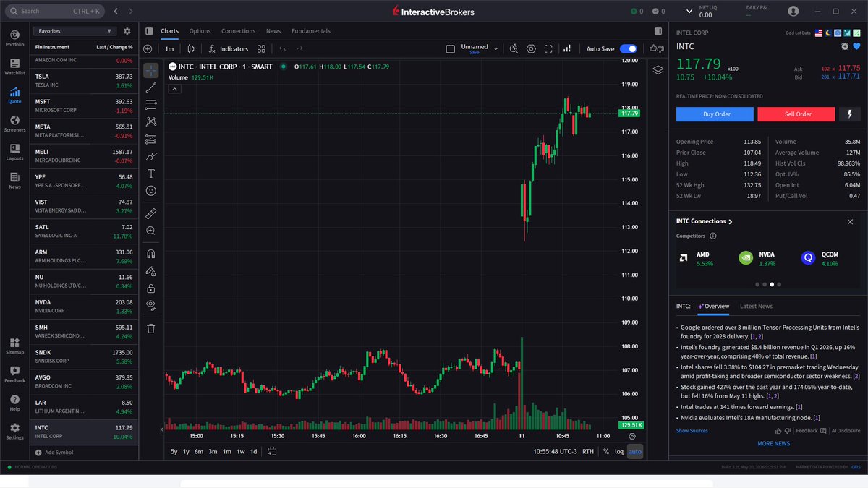Open the emoji icons tool

coord(150,191)
